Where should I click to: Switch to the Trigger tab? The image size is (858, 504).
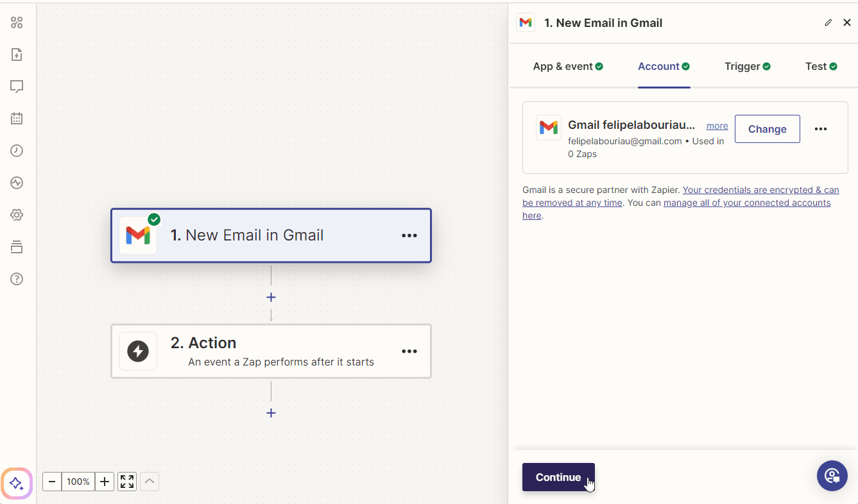point(748,66)
